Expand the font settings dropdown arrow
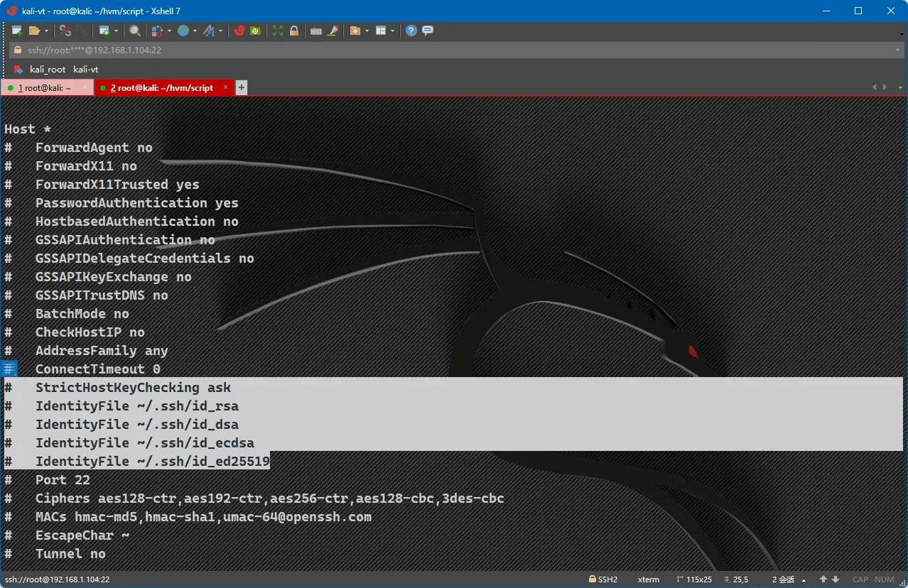908x588 pixels. click(220, 31)
